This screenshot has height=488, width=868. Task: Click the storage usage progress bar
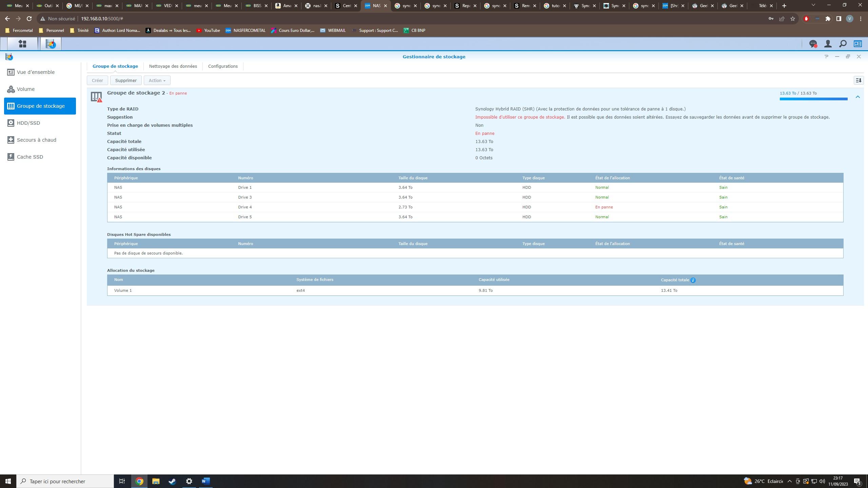coord(813,99)
